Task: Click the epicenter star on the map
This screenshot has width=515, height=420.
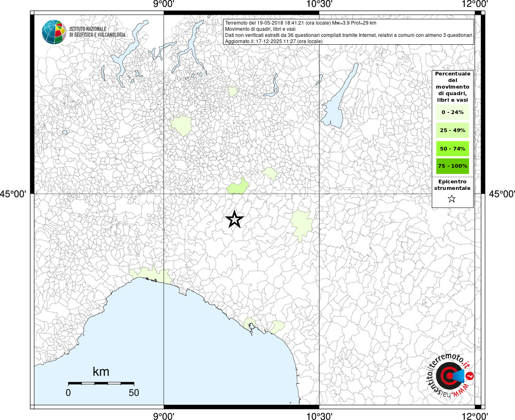Action: click(235, 219)
